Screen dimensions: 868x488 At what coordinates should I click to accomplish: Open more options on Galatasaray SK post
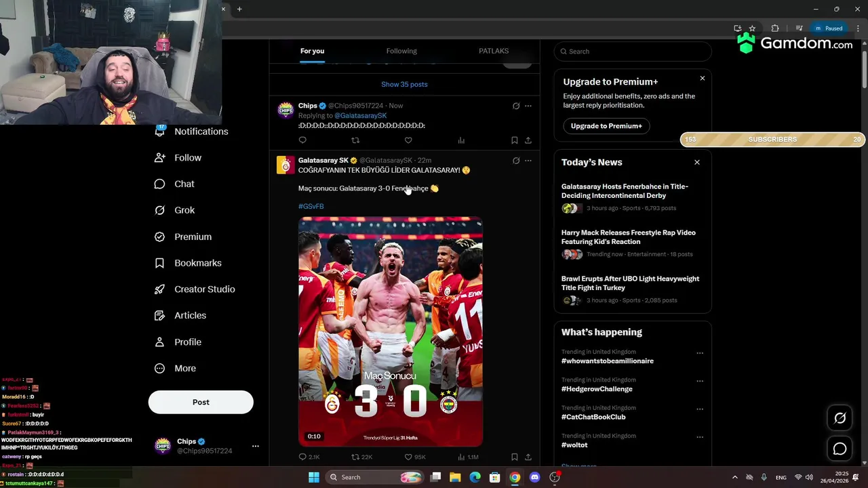[x=528, y=161]
